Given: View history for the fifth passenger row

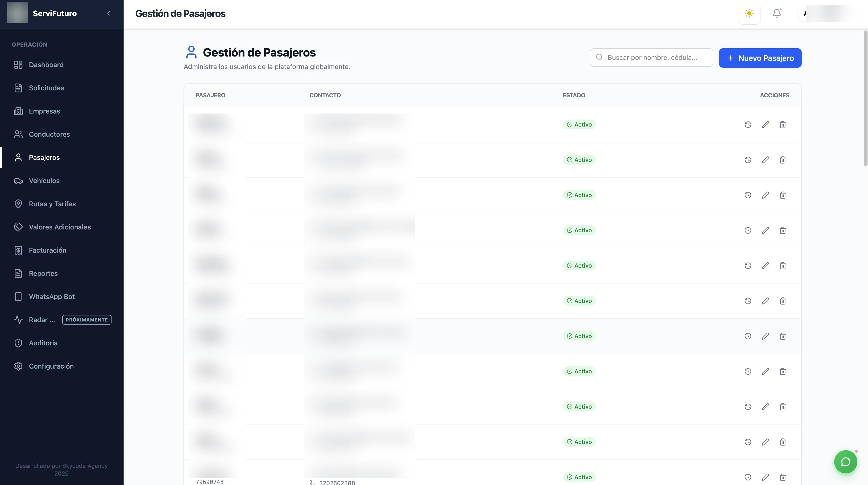Looking at the screenshot, I should [x=748, y=266].
